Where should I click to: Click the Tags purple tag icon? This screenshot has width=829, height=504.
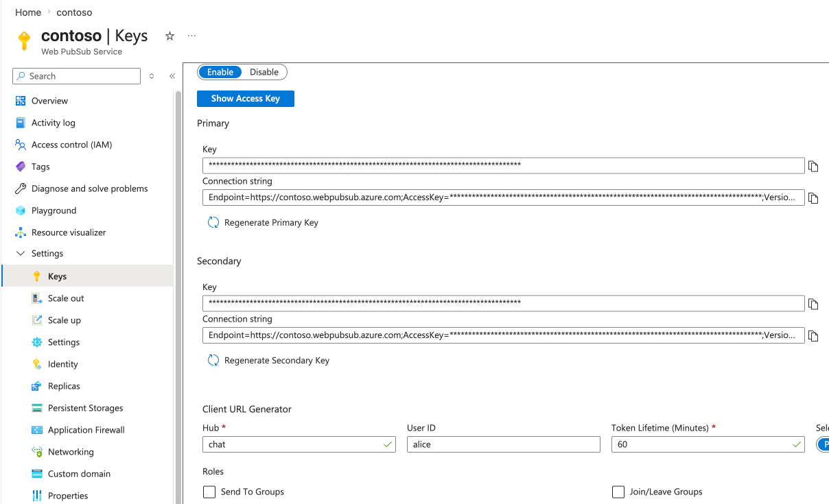pos(21,167)
